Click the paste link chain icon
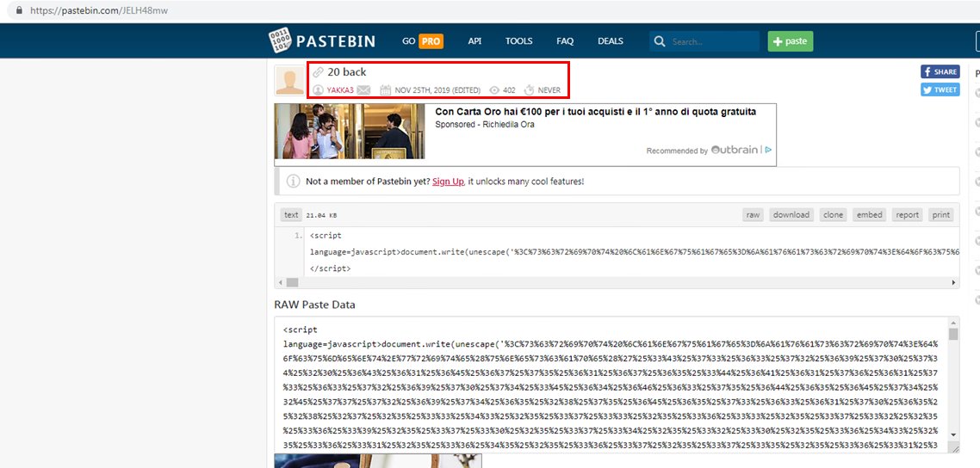The image size is (980, 468). click(x=318, y=72)
